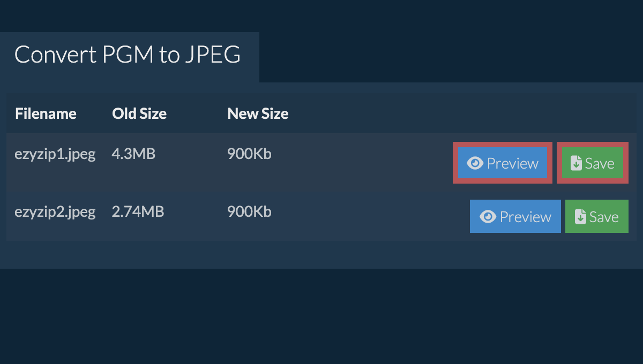The height and width of the screenshot is (364, 643).
Task: Click the download file icon for ezyzip2.jpeg
Action: point(580,217)
